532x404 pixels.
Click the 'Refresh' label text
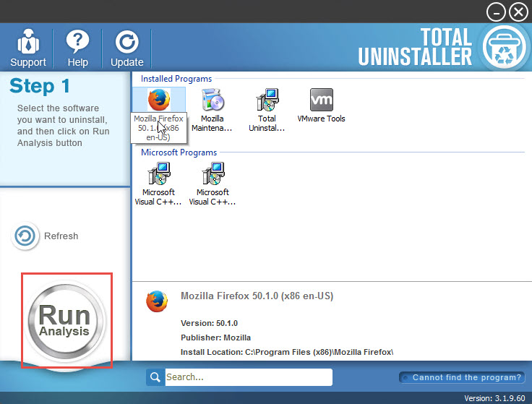coord(61,236)
